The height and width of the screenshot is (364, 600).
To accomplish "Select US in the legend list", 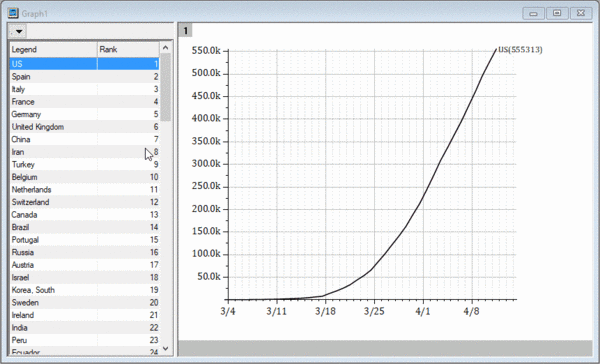I will click(x=85, y=64).
